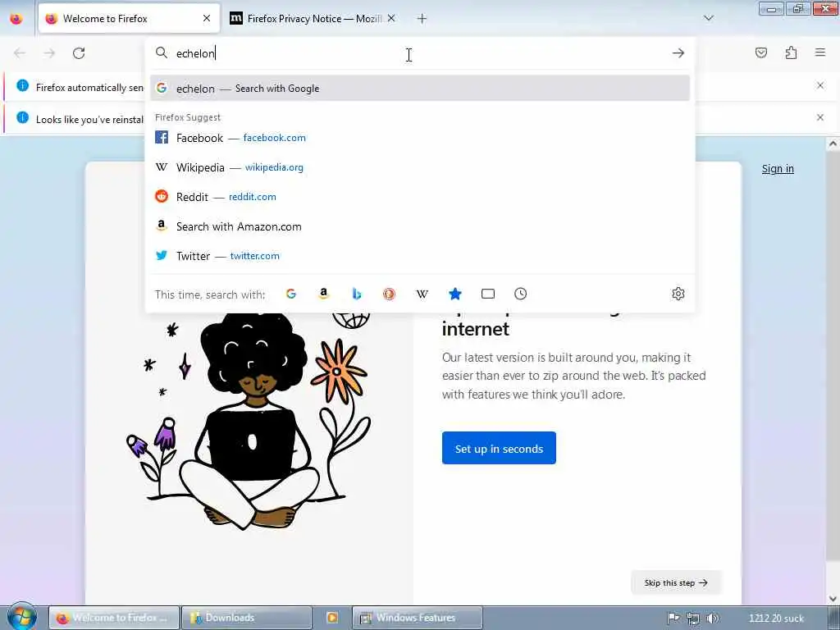Open Windows Features from taskbar

click(418, 618)
